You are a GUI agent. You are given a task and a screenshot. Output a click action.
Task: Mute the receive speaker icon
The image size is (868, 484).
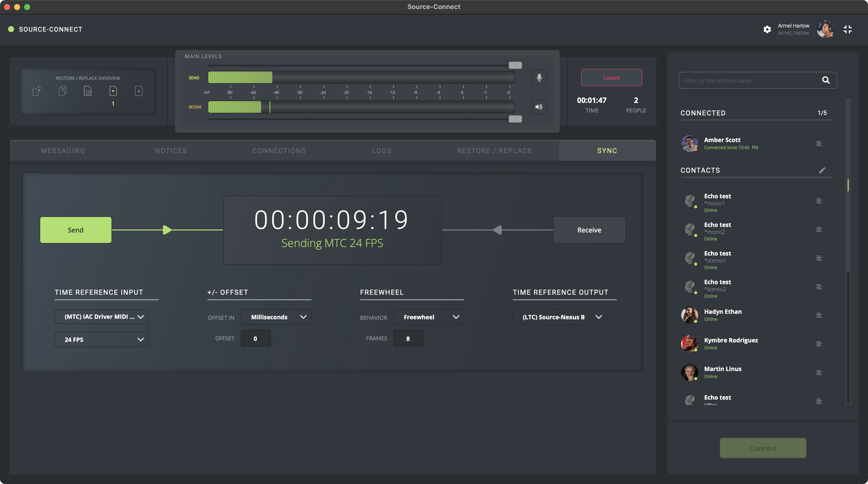[539, 107]
